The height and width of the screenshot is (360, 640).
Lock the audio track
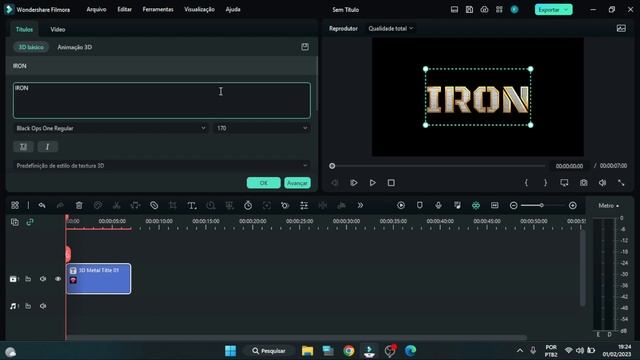[28, 306]
